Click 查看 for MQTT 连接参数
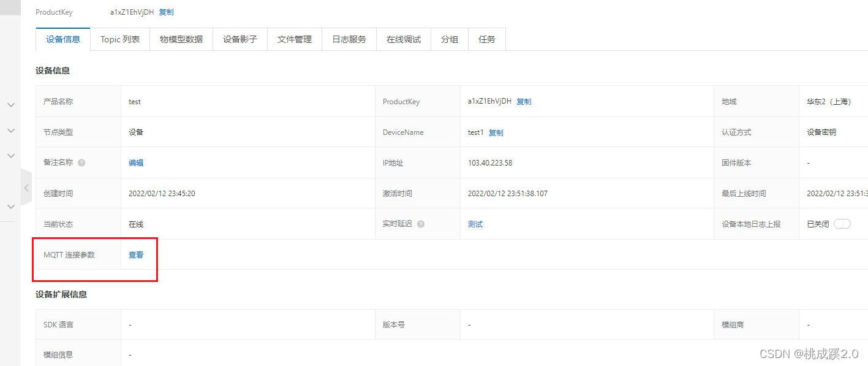This screenshot has width=868, height=366. [x=136, y=255]
